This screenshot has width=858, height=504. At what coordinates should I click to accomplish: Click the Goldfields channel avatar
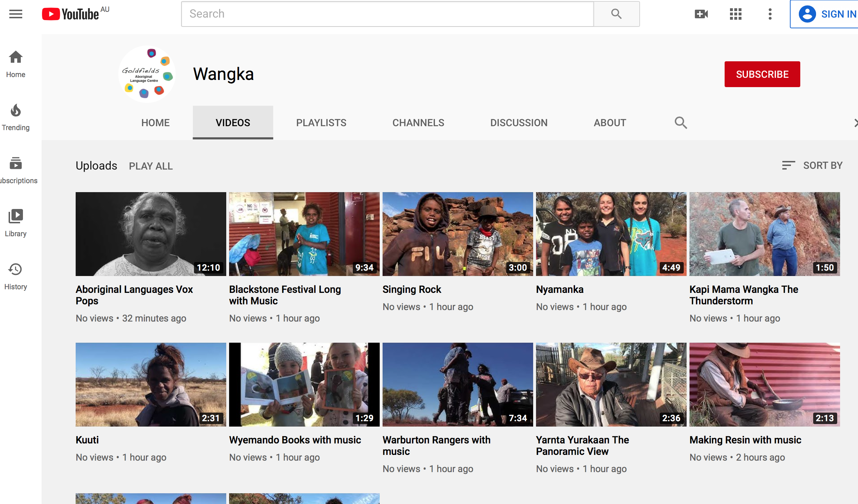147,74
